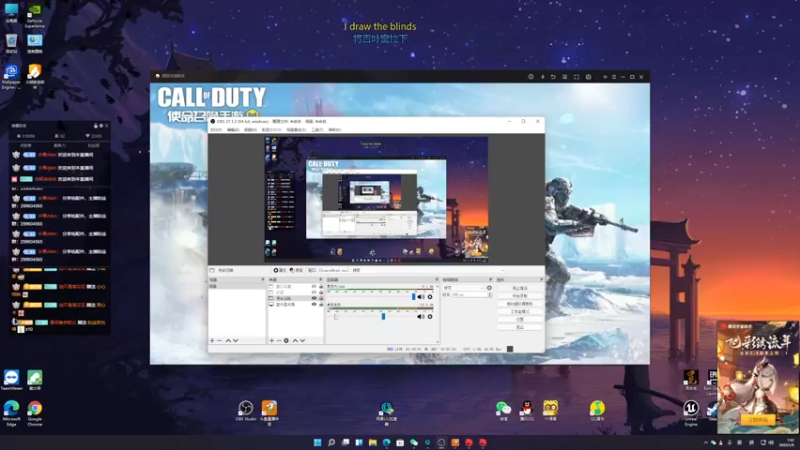Mute the desktop audio channel speaker icon
The image size is (800, 450).
(420, 316)
